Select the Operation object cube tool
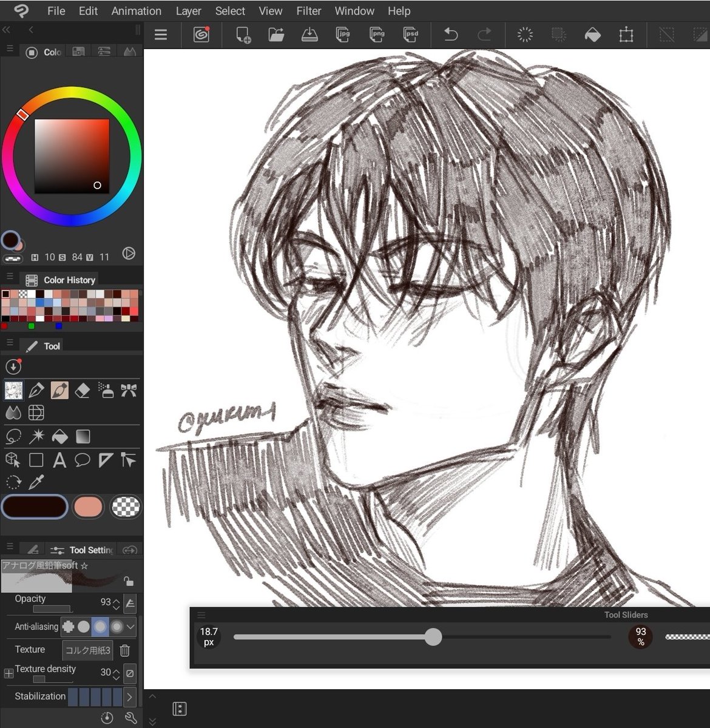 coord(13,460)
